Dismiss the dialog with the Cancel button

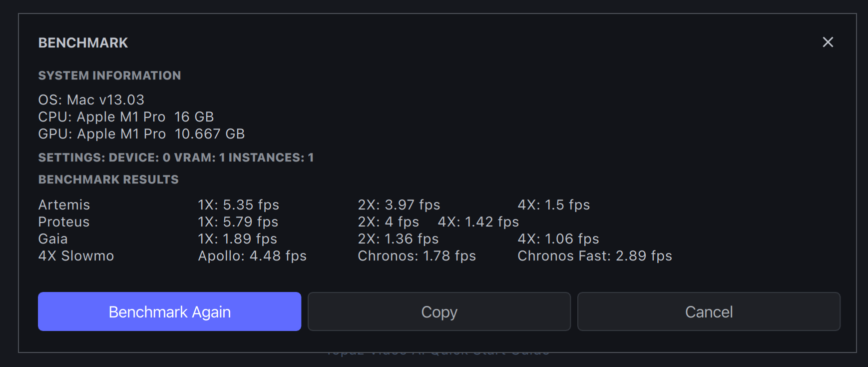pos(708,311)
